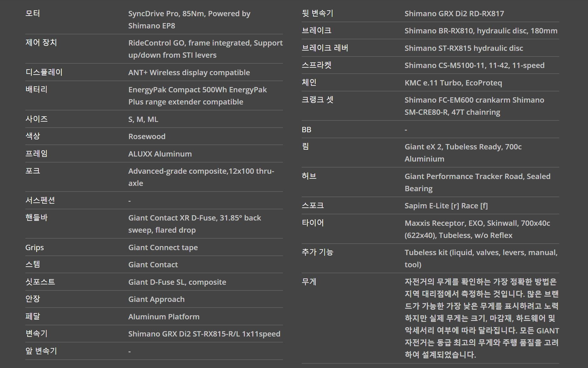588x368 pixels.
Task: Select 'Giant Approach' saddle value
Action: 156,299
